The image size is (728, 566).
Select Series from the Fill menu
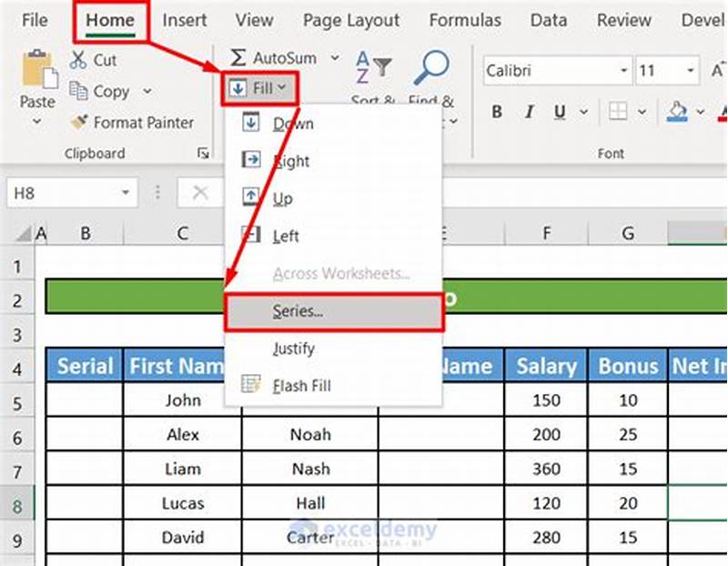(298, 312)
